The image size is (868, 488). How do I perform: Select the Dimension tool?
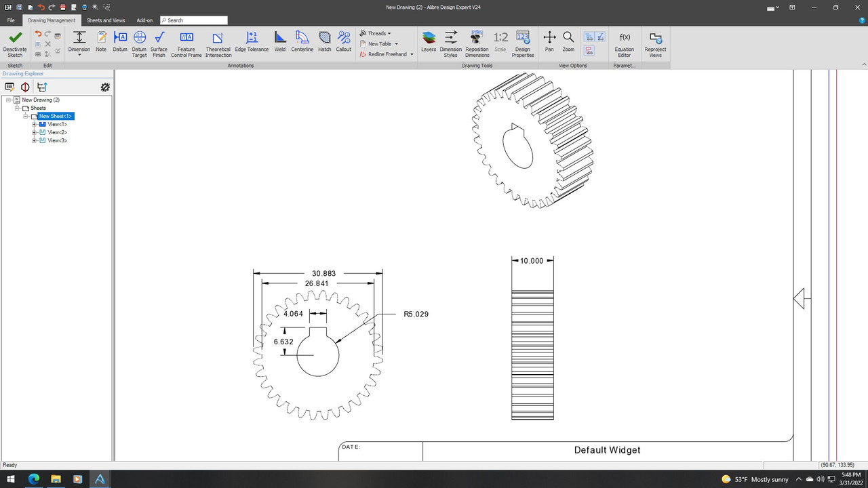pos(79,42)
